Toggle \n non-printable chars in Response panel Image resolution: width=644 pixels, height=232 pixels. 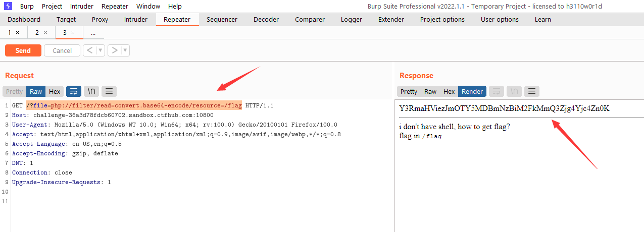pyautogui.click(x=514, y=91)
